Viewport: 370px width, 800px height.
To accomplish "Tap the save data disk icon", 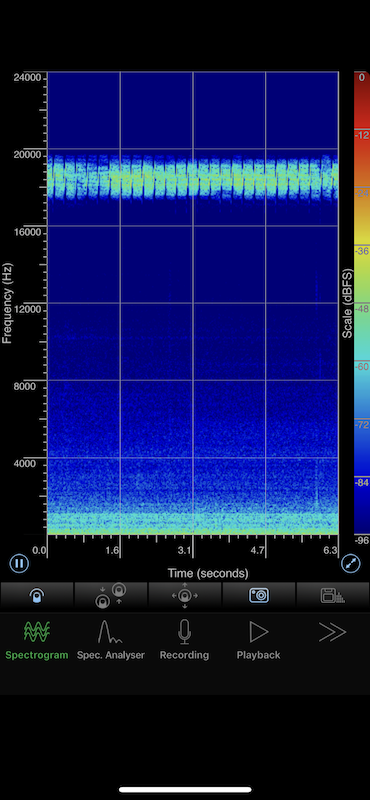I will [x=332, y=595].
